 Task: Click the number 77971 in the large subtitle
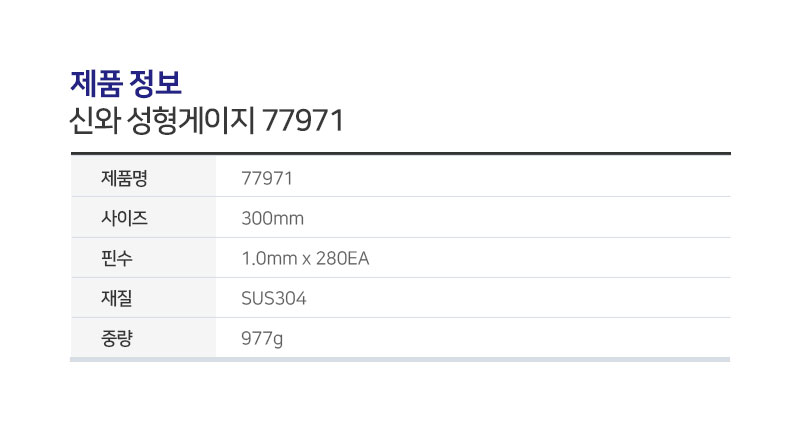304,121
